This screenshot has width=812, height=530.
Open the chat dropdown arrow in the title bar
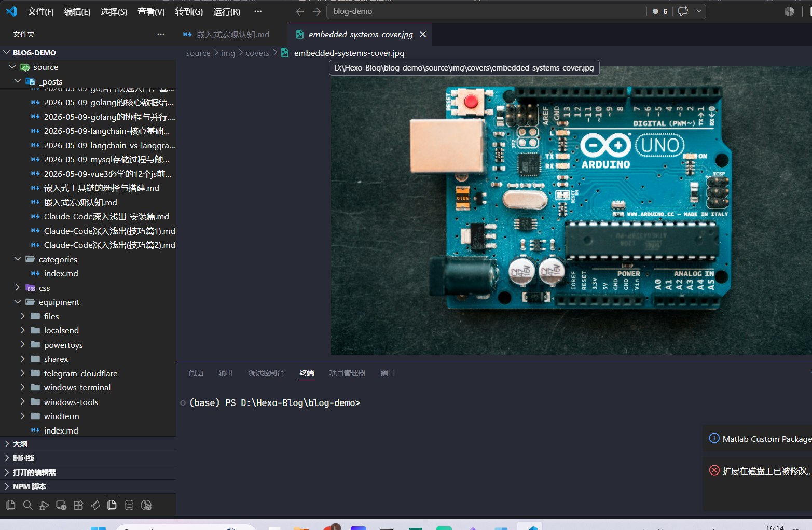pyautogui.click(x=698, y=11)
